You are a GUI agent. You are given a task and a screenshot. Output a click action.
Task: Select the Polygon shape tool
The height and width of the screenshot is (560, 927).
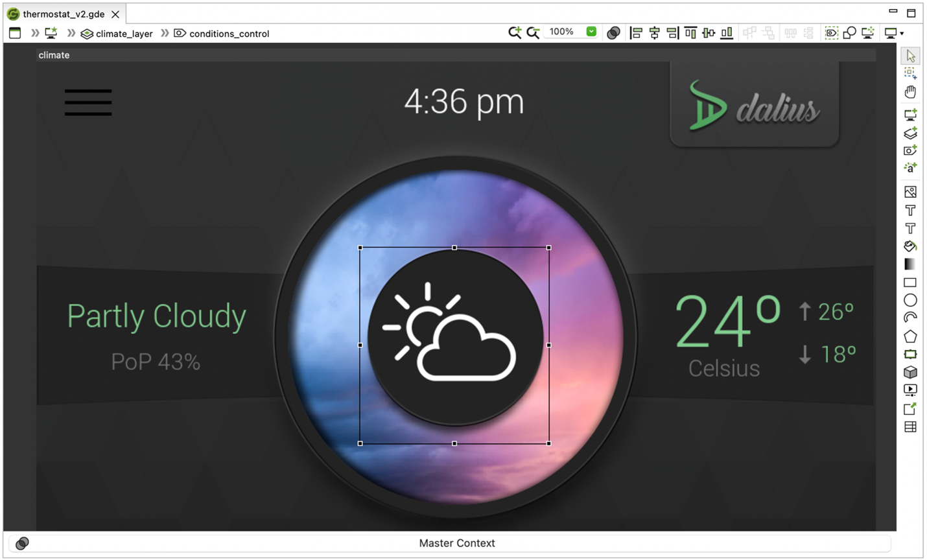coord(909,336)
